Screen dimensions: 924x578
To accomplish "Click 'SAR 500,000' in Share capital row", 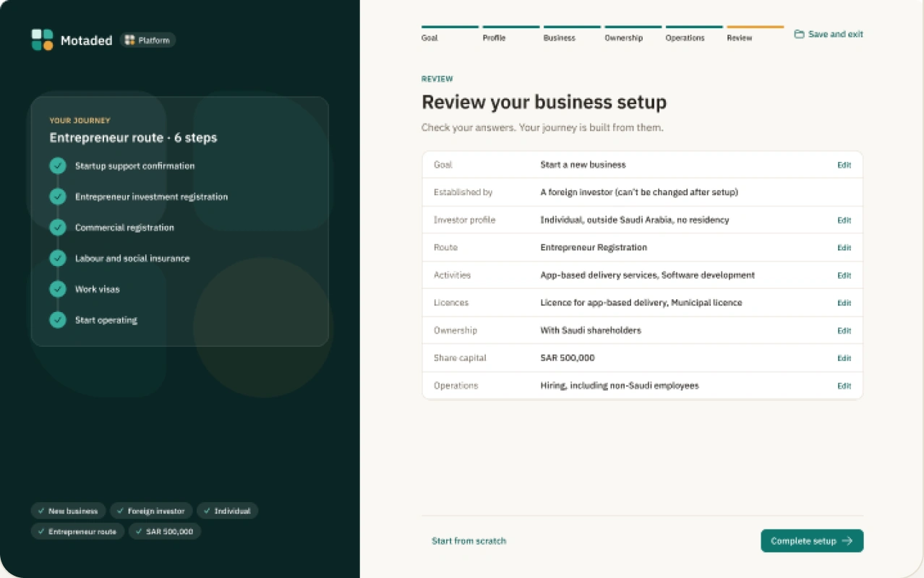I will [x=568, y=358].
